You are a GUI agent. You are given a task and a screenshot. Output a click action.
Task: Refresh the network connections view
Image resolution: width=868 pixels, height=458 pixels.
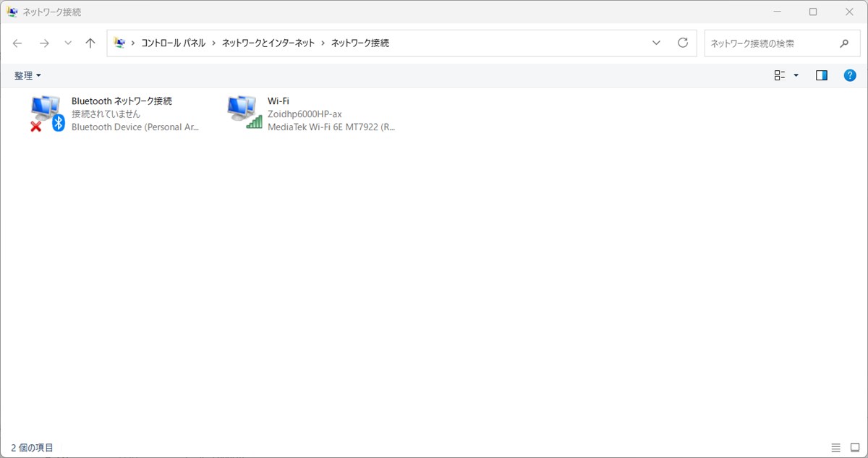tap(683, 43)
